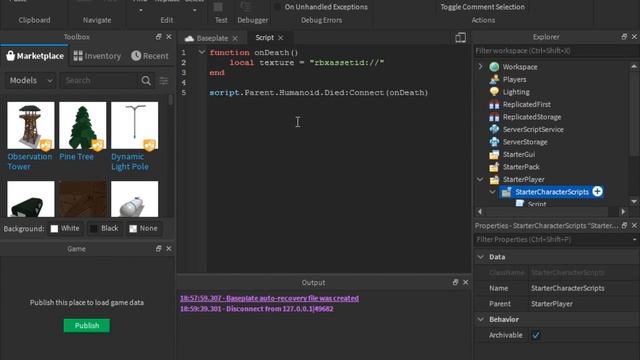Toggle the Archivable checkbox
This screenshot has height=360, width=640.
tap(536, 335)
